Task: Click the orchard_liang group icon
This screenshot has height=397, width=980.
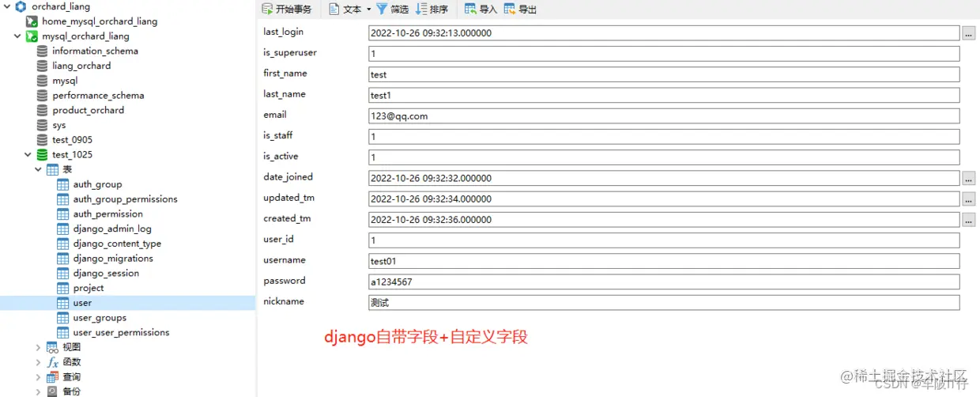Action: (x=21, y=6)
